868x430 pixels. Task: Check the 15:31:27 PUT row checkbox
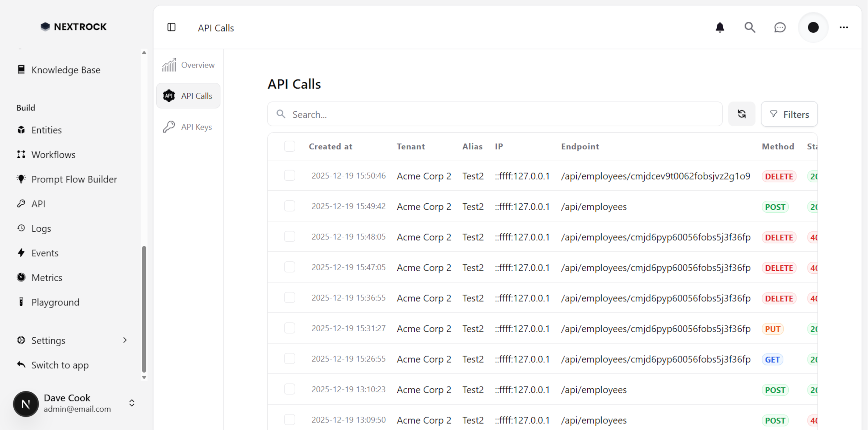[x=290, y=328]
